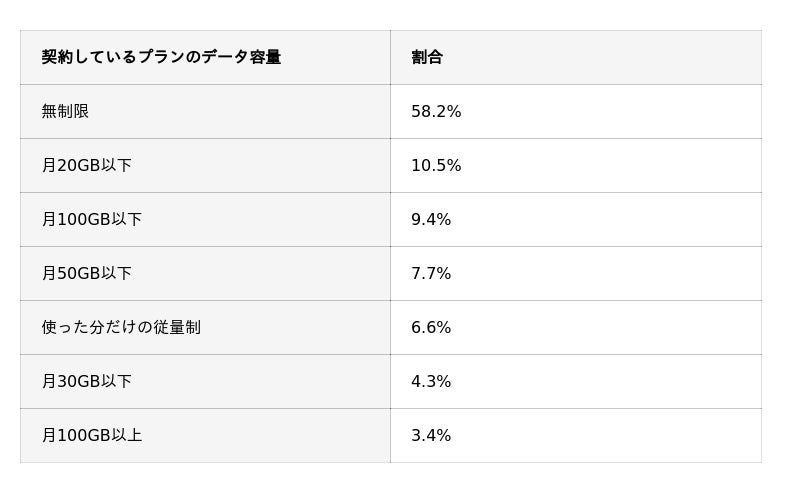
Task: Select the 月100GB以下 row label
Action: (92, 219)
